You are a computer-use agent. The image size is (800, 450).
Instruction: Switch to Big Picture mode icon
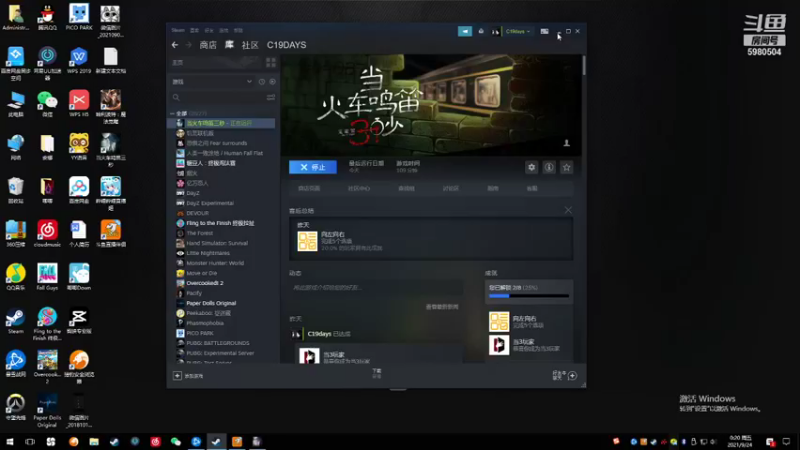pyautogui.click(x=544, y=31)
